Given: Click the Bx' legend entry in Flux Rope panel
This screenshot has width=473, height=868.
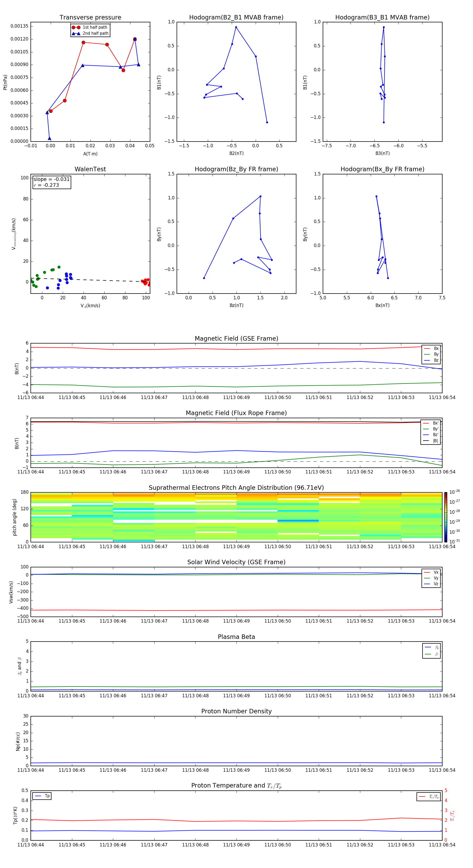Looking at the screenshot, I should pos(431,423).
